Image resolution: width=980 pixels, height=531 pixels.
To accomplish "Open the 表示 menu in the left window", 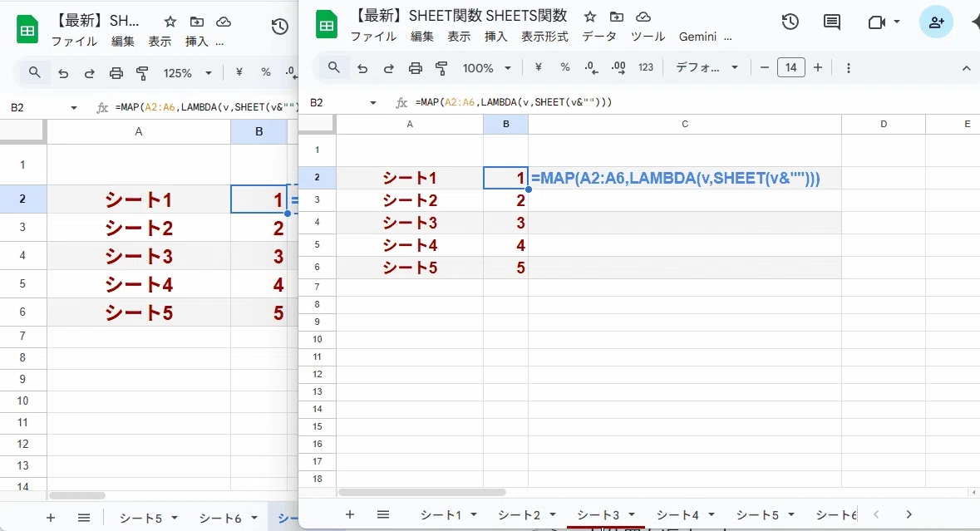I will pos(160,42).
